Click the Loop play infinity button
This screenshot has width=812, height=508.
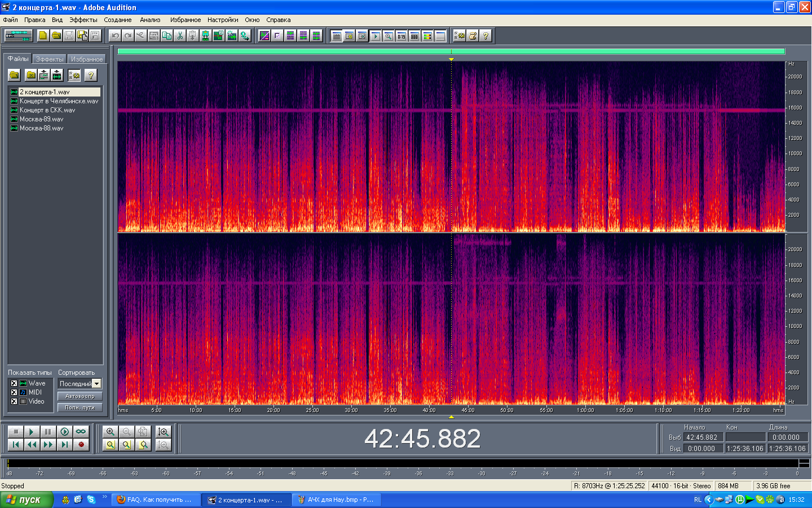click(81, 432)
